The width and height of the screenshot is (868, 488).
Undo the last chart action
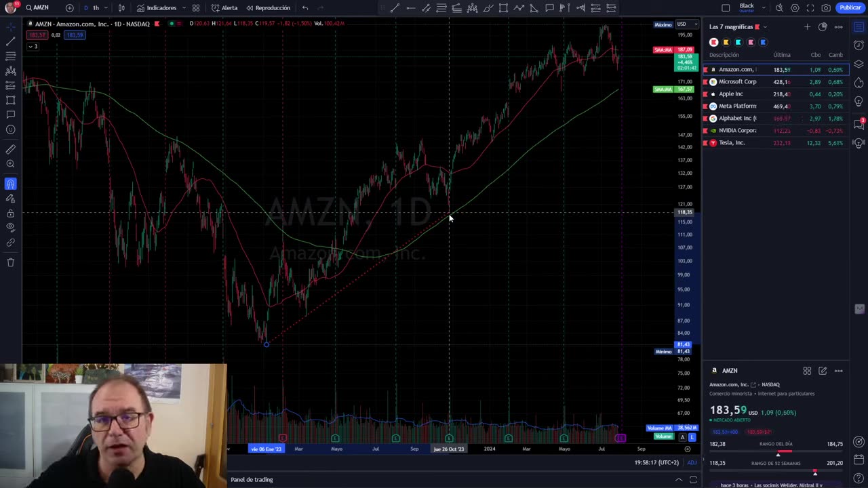305,7
